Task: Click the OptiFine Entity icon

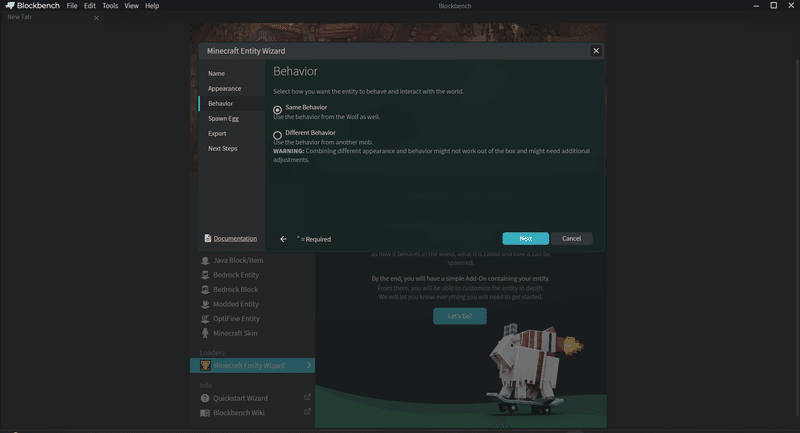Action: 205,319
